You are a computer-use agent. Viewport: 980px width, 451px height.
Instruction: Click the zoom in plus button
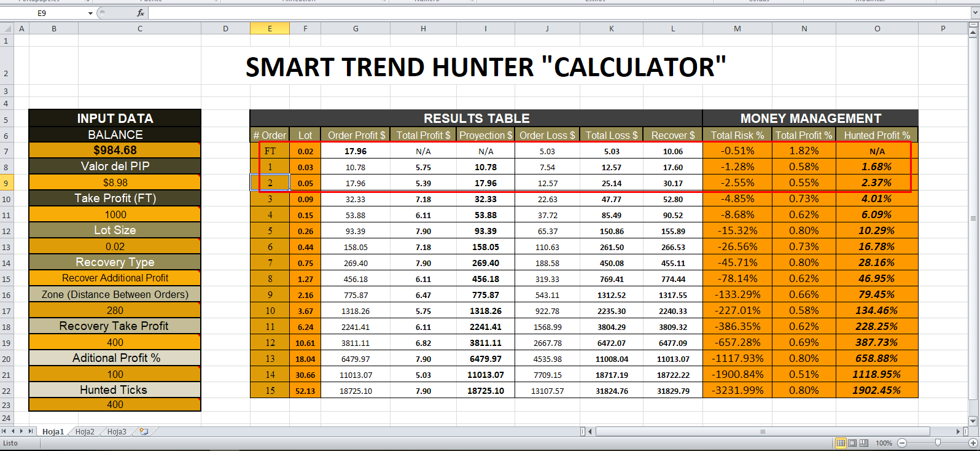[973, 443]
